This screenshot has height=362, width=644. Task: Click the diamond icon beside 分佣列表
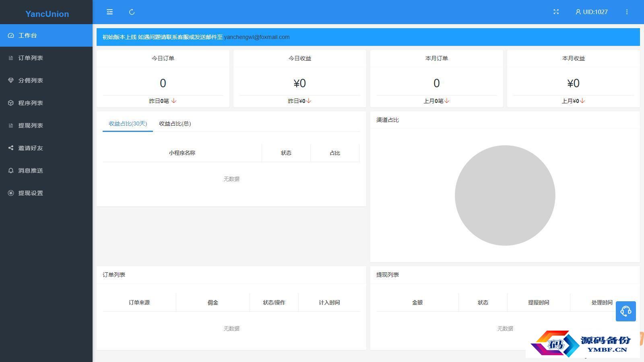(x=11, y=80)
